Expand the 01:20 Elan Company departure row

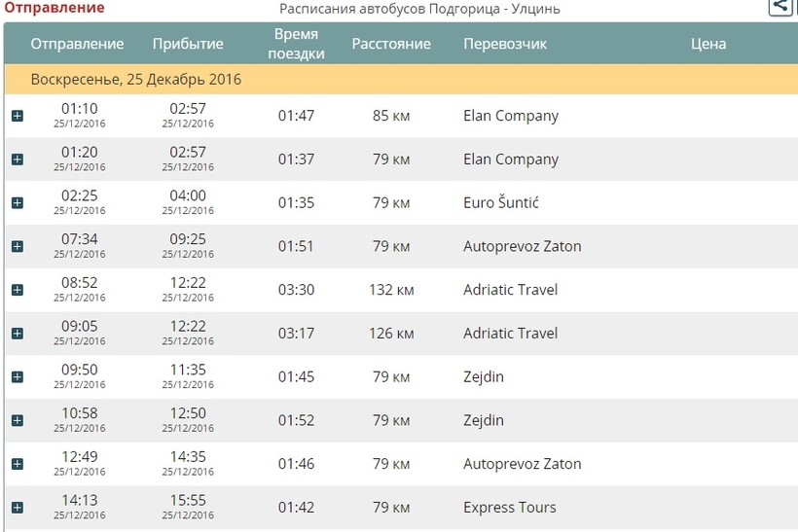click(x=17, y=160)
